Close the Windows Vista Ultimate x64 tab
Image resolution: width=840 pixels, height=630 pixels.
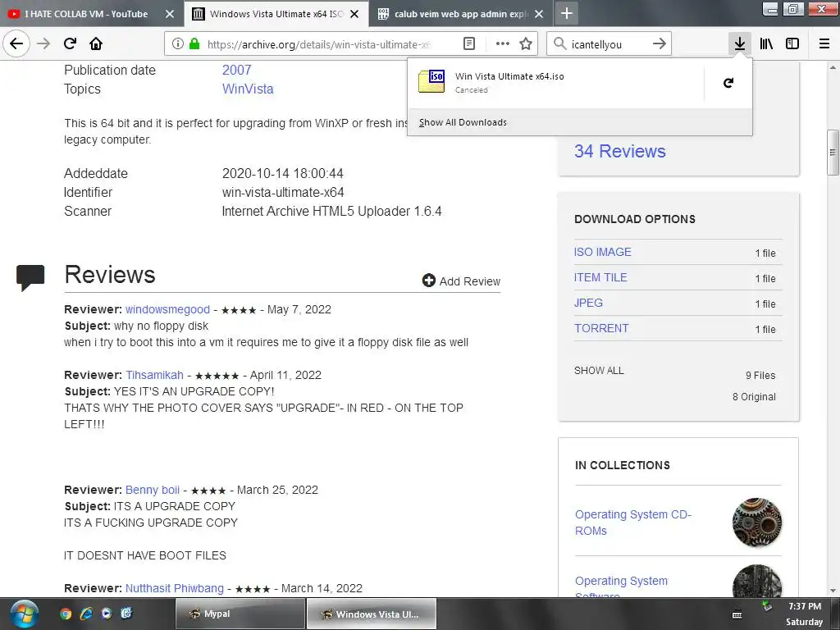pos(354,14)
